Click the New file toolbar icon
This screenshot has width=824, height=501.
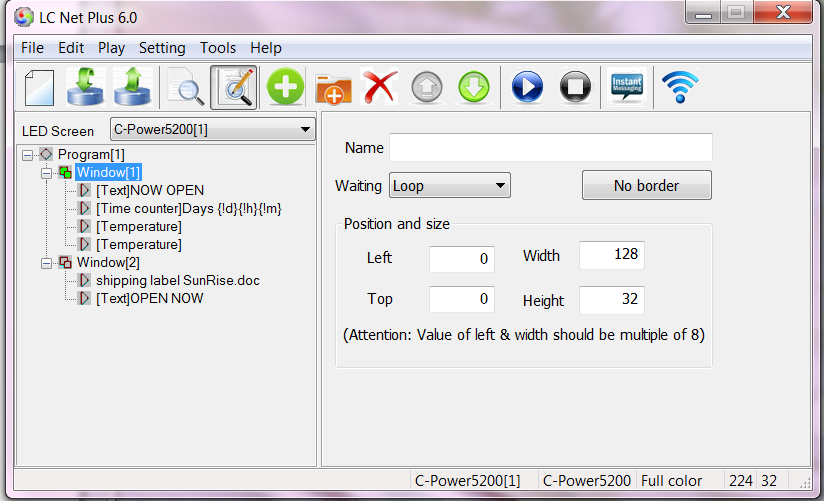click(x=39, y=87)
